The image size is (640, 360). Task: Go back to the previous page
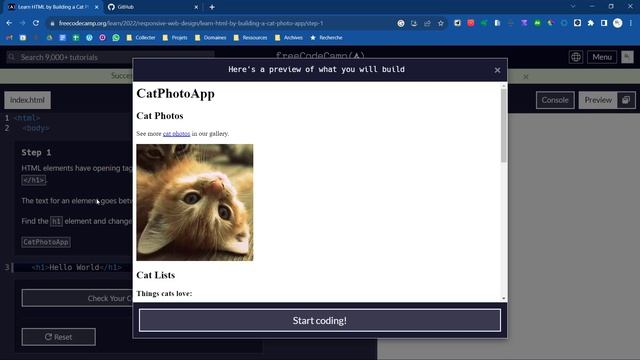click(x=9, y=23)
